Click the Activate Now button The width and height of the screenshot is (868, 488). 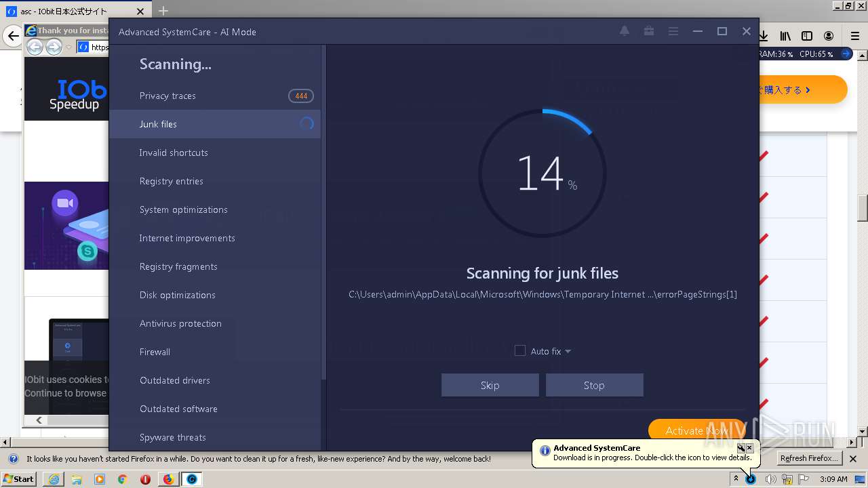click(x=696, y=431)
